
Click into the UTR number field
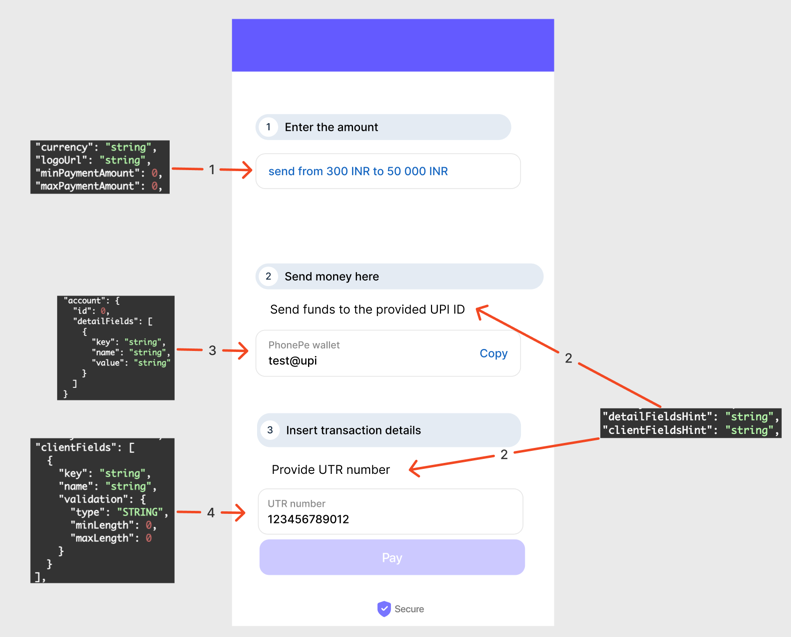(390, 511)
